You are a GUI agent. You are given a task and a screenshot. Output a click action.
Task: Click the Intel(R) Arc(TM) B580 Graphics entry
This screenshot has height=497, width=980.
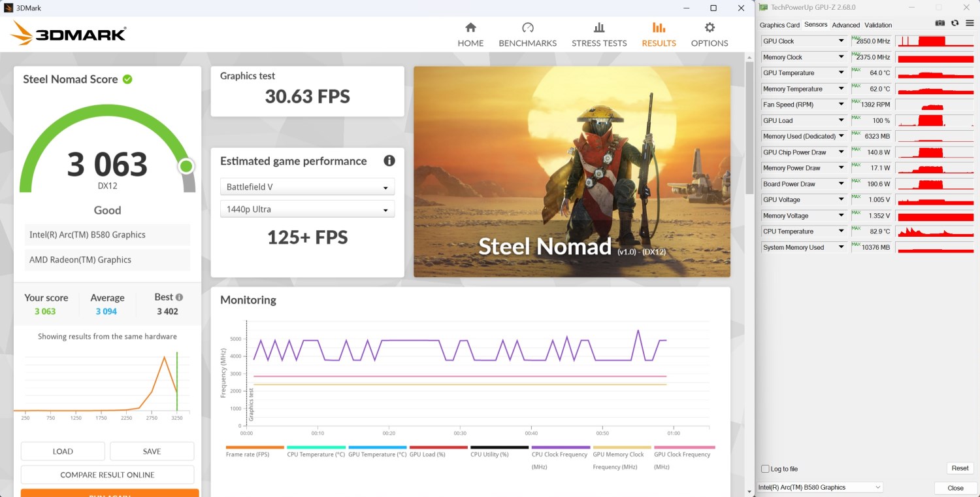pyautogui.click(x=107, y=235)
